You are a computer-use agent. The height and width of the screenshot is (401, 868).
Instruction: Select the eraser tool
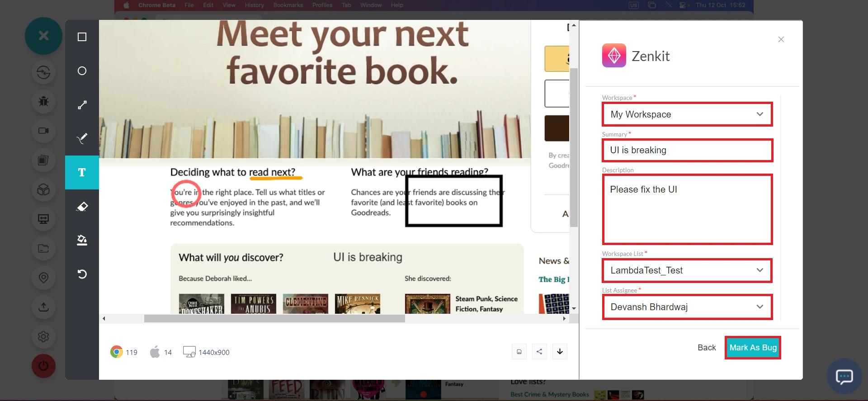pyautogui.click(x=82, y=207)
